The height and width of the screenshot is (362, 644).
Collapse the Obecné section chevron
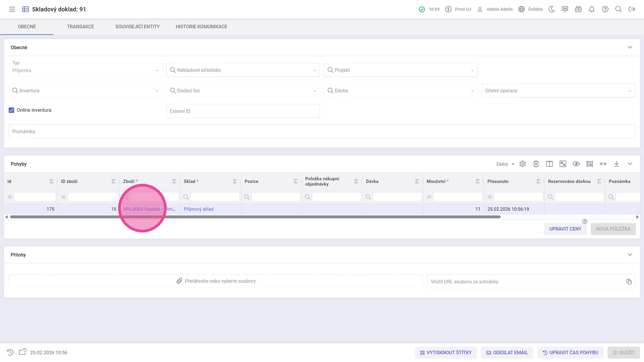630,47
